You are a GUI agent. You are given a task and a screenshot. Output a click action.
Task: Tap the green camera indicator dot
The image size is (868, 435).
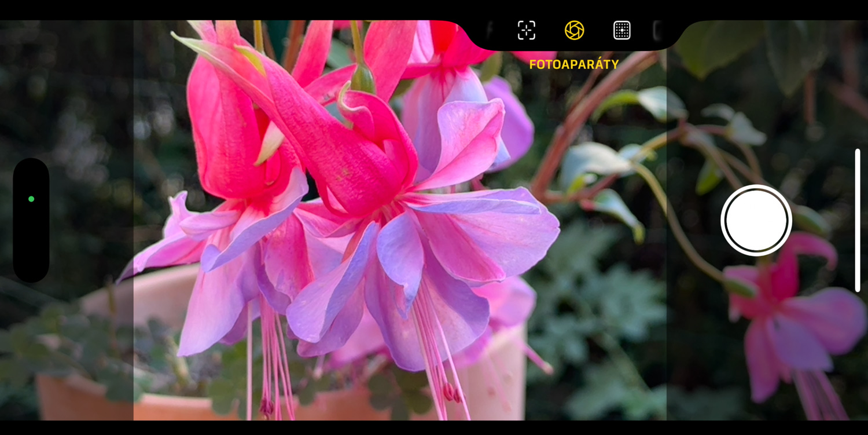pos(31,199)
